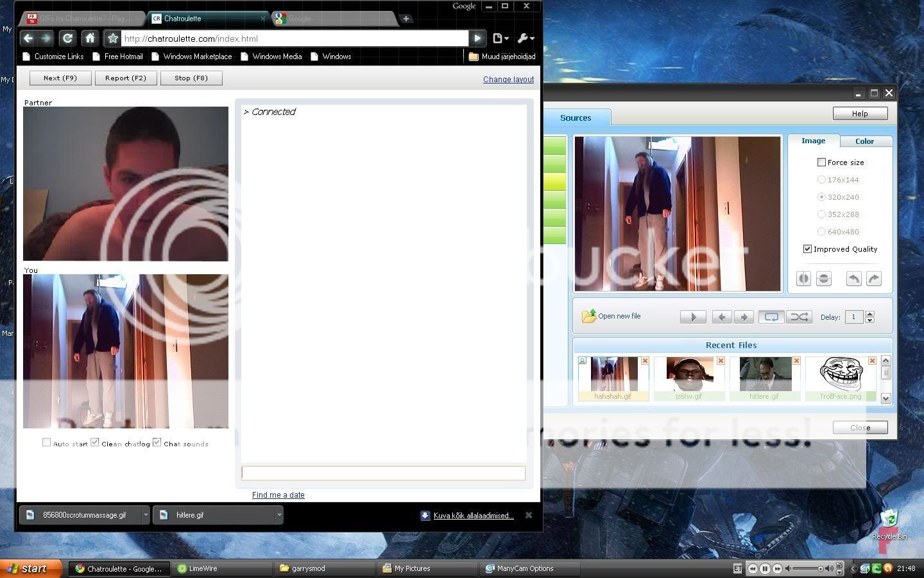Rotate the image counter-clockwise
The width and height of the screenshot is (924, 578).
853,279
